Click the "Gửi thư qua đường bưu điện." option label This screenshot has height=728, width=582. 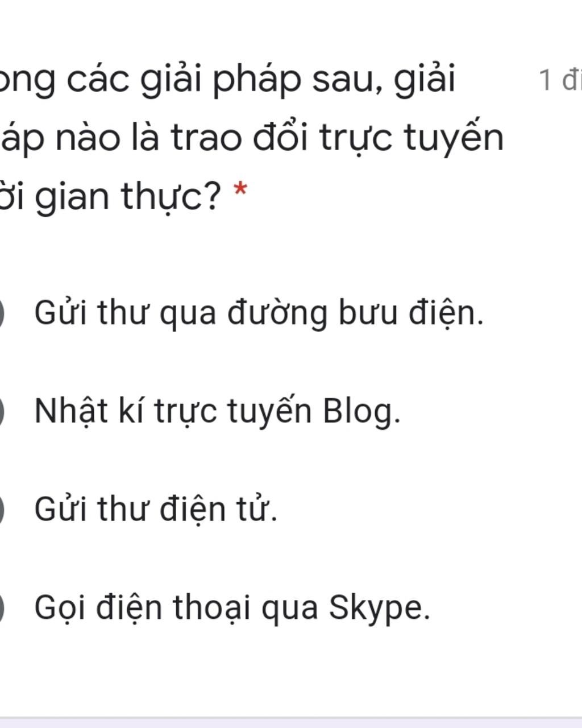259,313
